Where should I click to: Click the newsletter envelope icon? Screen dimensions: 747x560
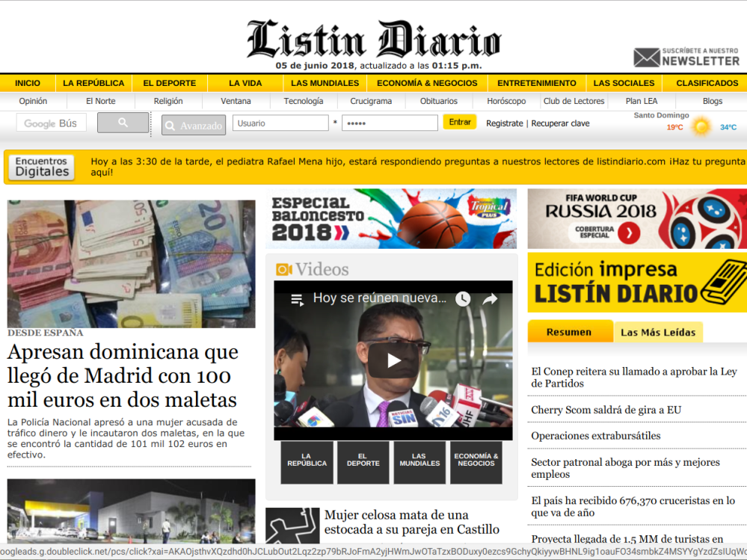tap(647, 58)
